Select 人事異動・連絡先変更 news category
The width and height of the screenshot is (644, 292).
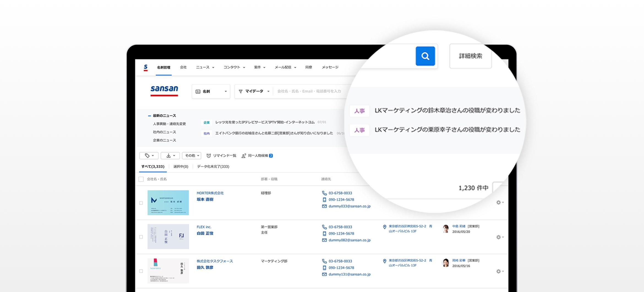169,124
